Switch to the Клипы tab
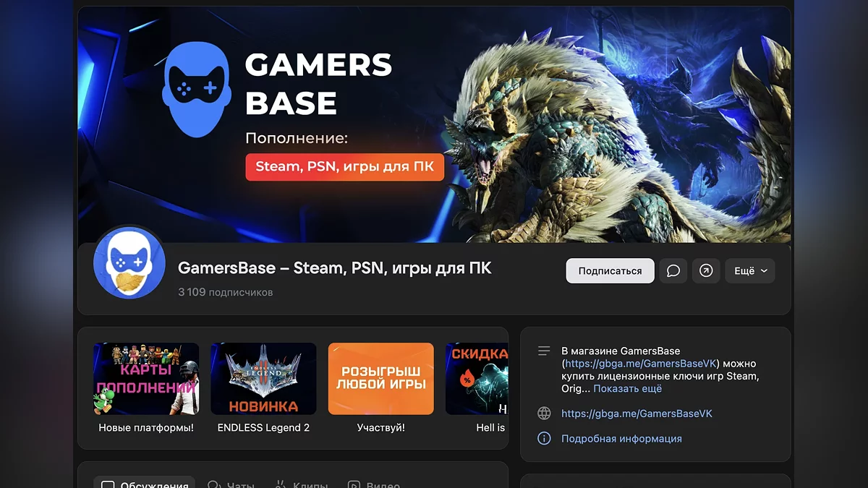Viewport: 868px width, 488px height. pyautogui.click(x=302, y=483)
